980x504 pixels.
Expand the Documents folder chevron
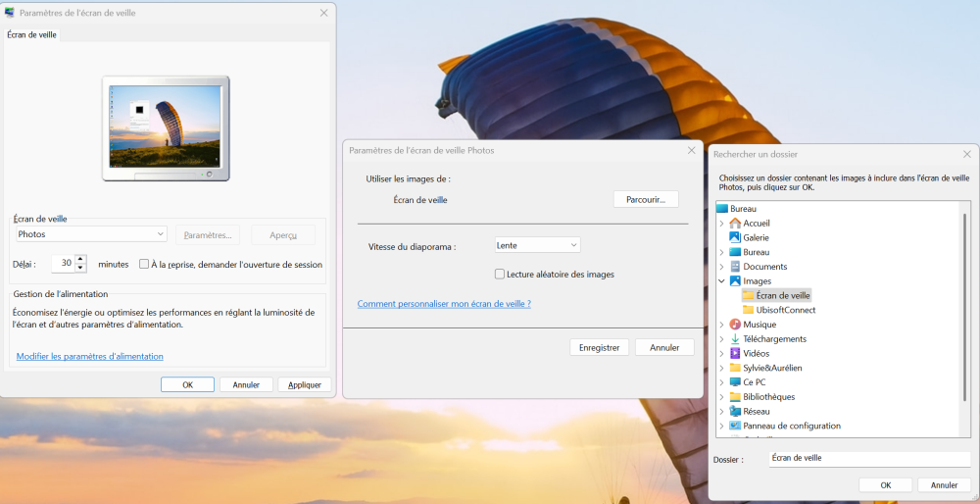point(722,267)
